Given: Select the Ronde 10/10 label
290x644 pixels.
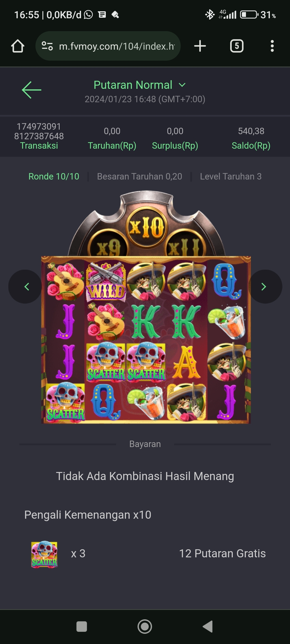Looking at the screenshot, I should click(x=54, y=177).
